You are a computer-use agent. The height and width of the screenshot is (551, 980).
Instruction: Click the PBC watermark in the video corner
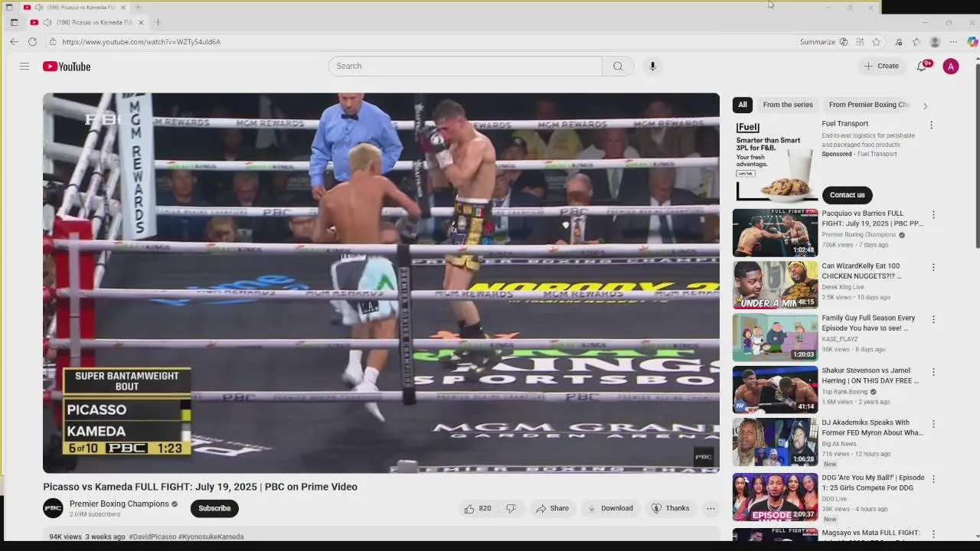coord(703,456)
